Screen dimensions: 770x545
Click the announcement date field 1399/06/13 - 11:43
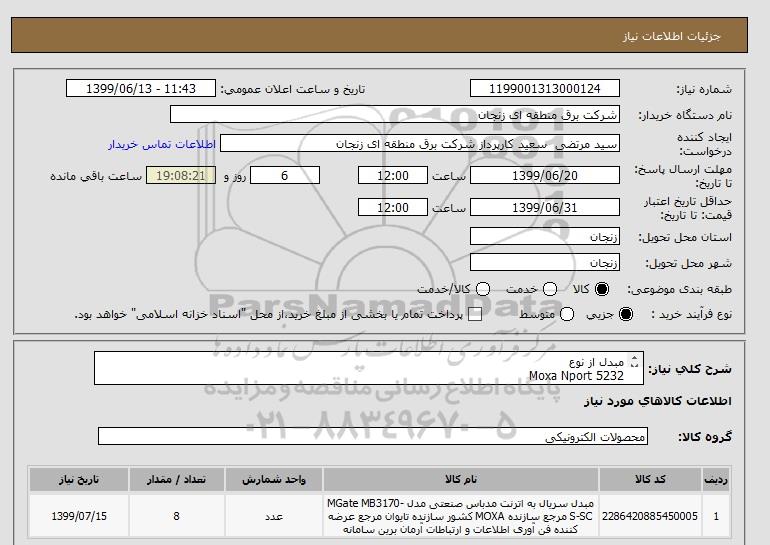point(141,88)
